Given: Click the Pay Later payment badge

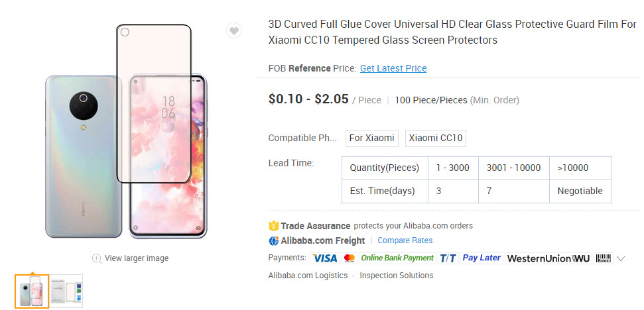Looking at the screenshot, I should tap(482, 258).
